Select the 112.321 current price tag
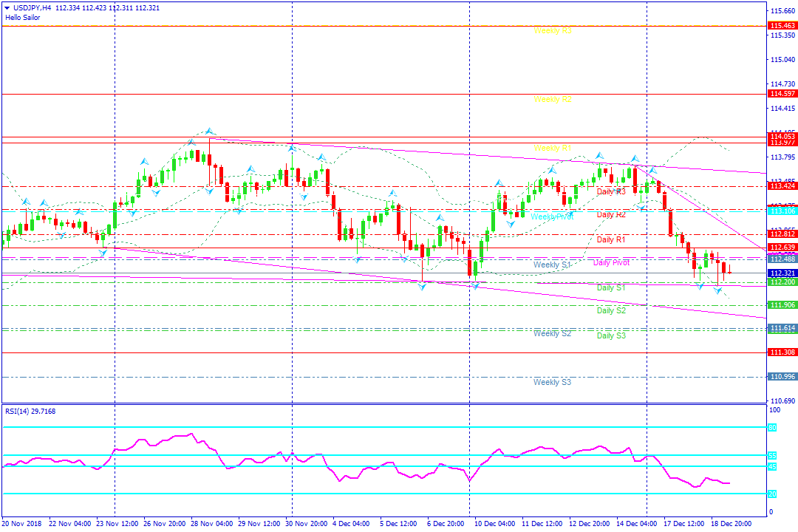798x532 pixels. [782, 273]
